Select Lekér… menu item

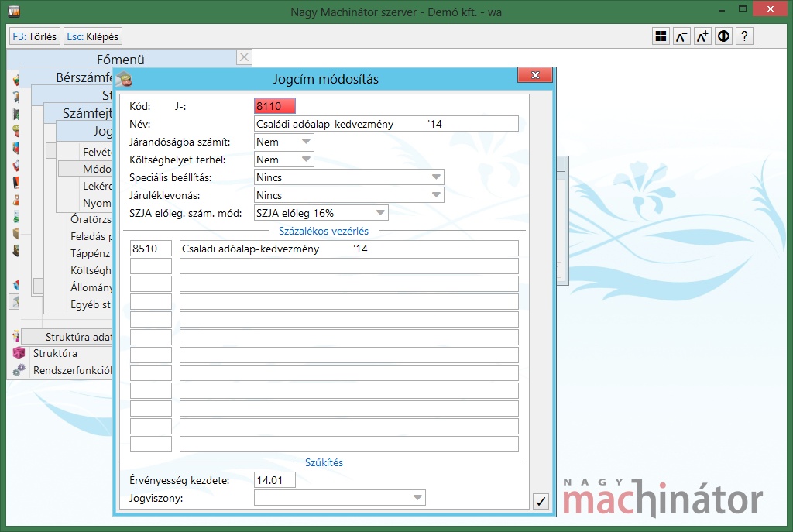pos(96,186)
